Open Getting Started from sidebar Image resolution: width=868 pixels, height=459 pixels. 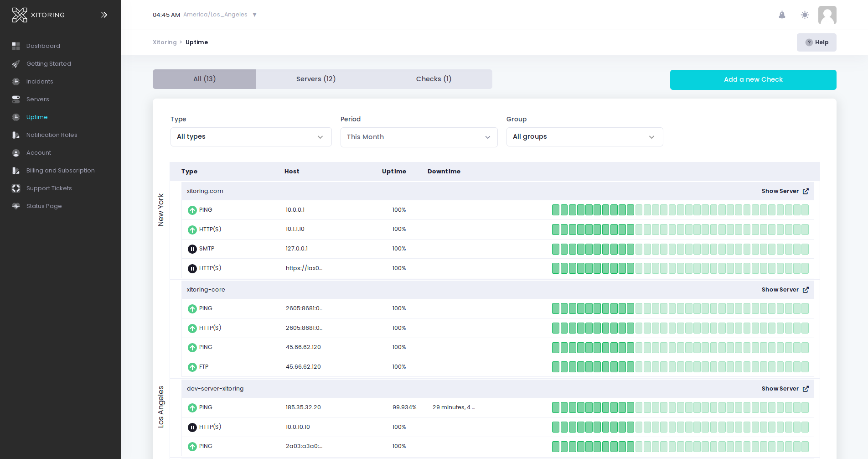pos(49,64)
